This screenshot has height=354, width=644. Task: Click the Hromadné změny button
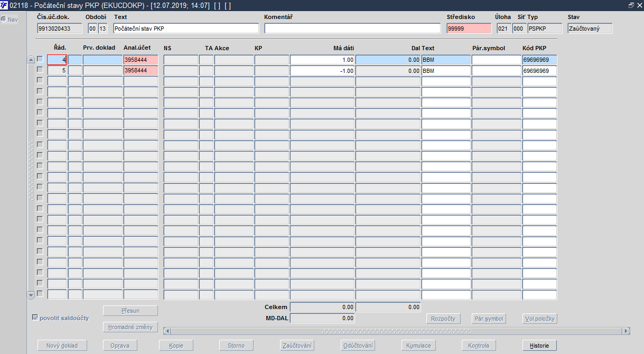point(130,327)
